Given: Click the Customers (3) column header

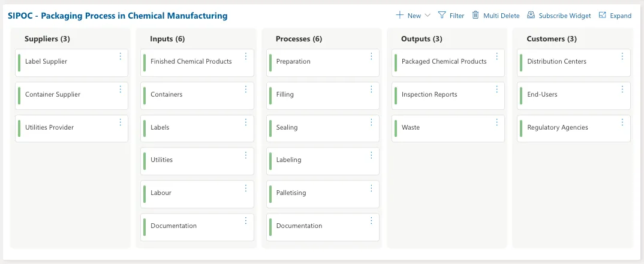Looking at the screenshot, I should pos(552,39).
